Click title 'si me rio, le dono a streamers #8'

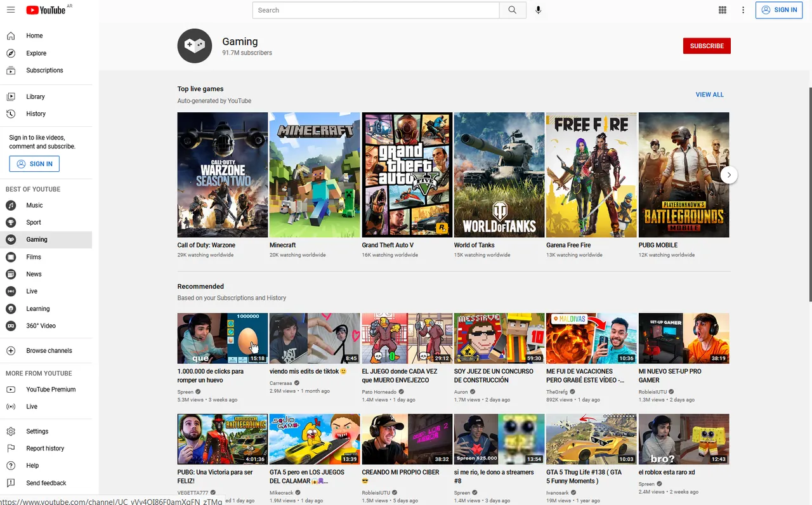pyautogui.click(x=494, y=476)
